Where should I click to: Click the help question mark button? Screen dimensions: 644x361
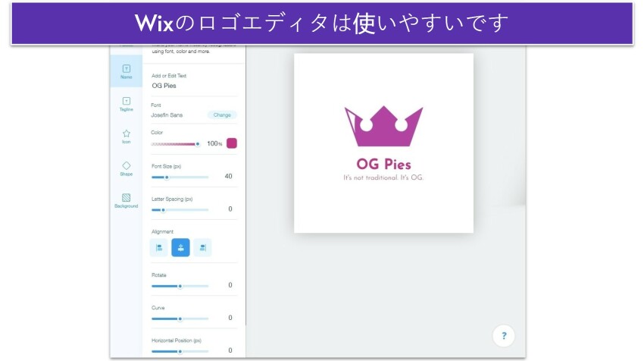pos(504,336)
